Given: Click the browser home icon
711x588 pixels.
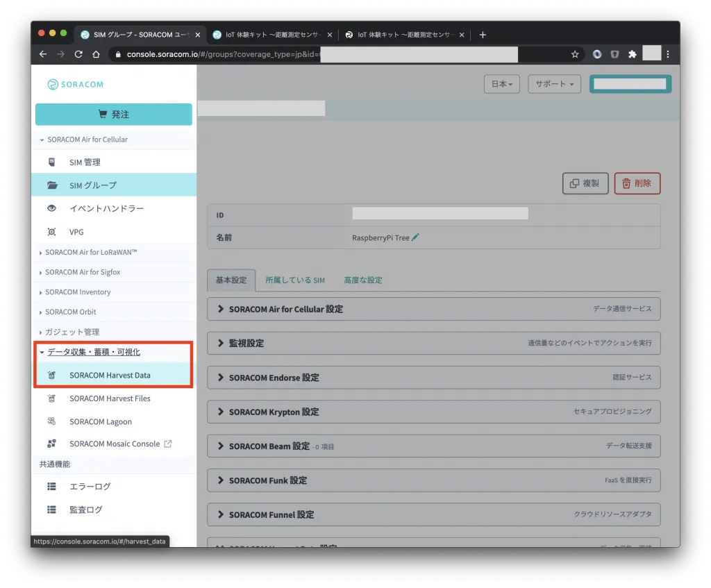Looking at the screenshot, I should point(97,54).
